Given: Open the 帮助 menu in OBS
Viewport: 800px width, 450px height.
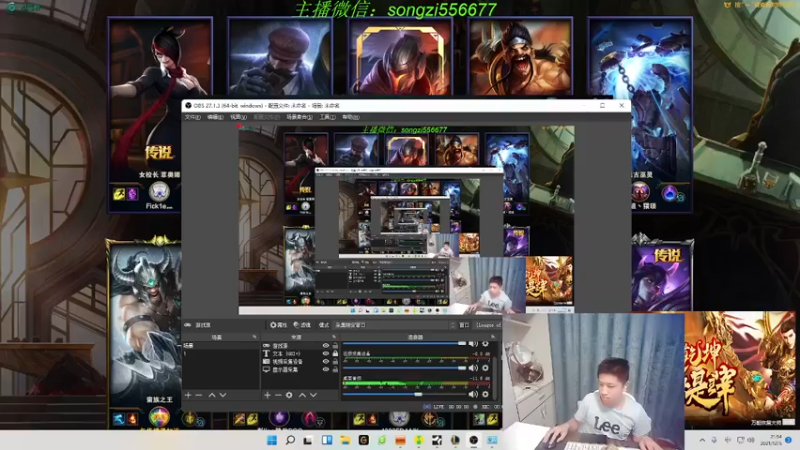Looking at the screenshot, I should [x=350, y=117].
